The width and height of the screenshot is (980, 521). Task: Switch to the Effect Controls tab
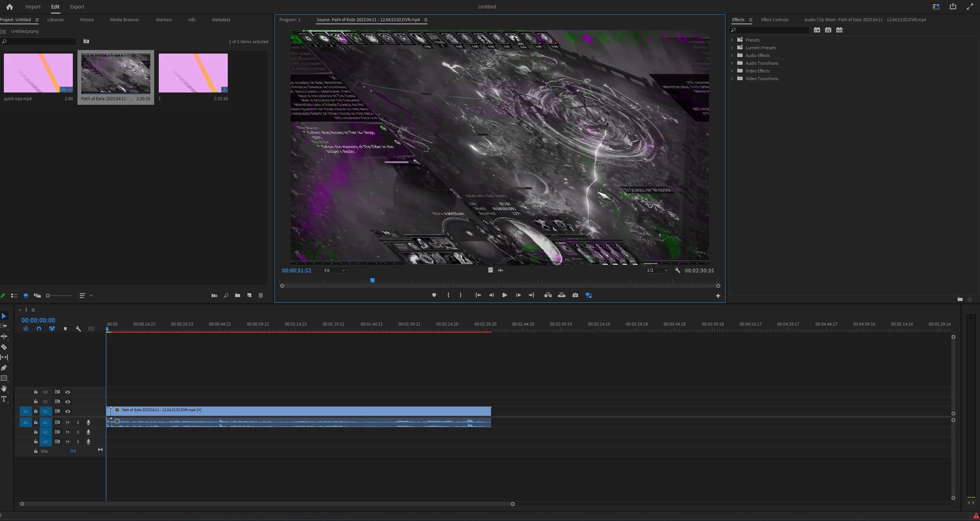774,20
